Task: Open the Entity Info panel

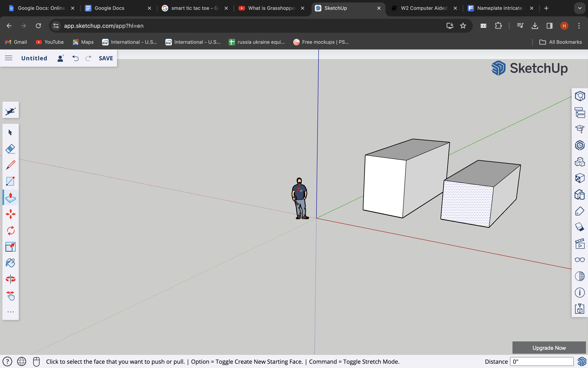Action: [x=580, y=96]
